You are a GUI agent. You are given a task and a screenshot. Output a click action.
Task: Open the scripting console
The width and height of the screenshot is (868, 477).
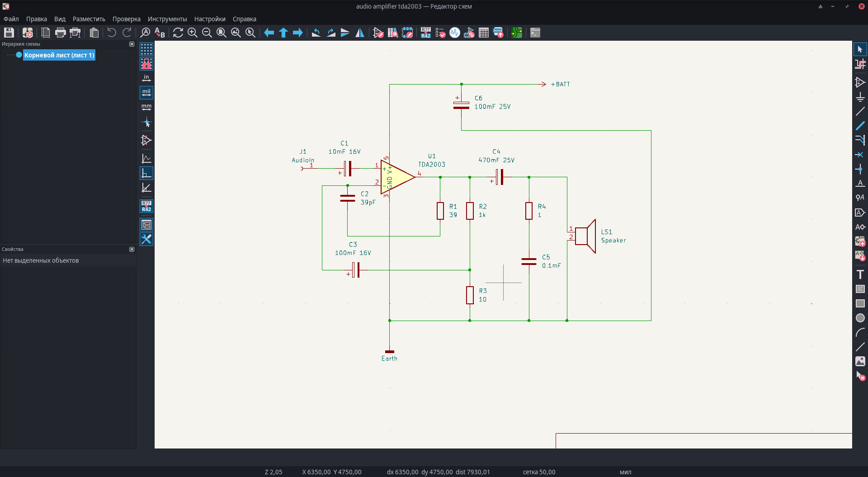pyautogui.click(x=535, y=33)
